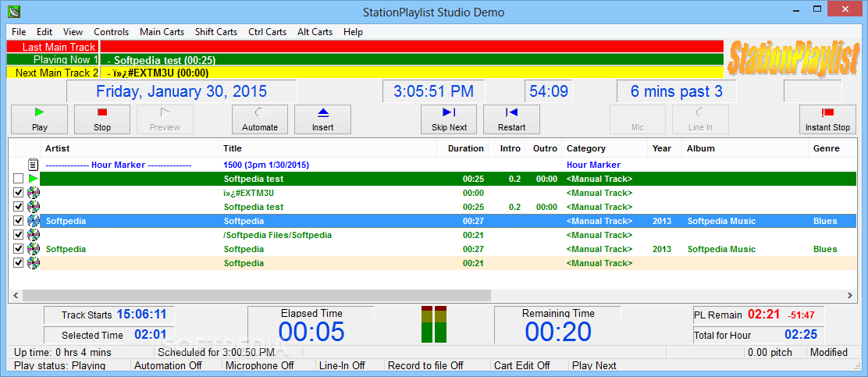This screenshot has width=868, height=377.
Task: Click the Next Main Track 2 yellow bar
Action: pos(412,73)
